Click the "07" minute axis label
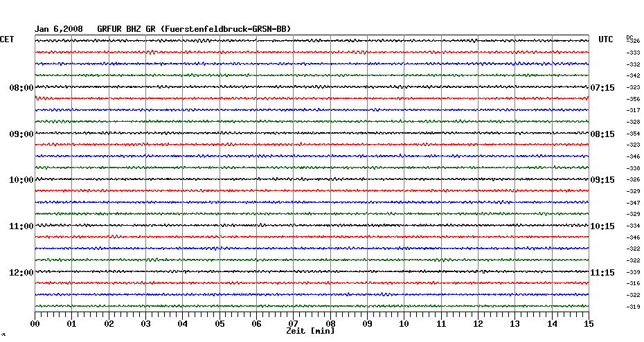Image resolution: width=644 pixels, height=342 pixels. (293, 324)
